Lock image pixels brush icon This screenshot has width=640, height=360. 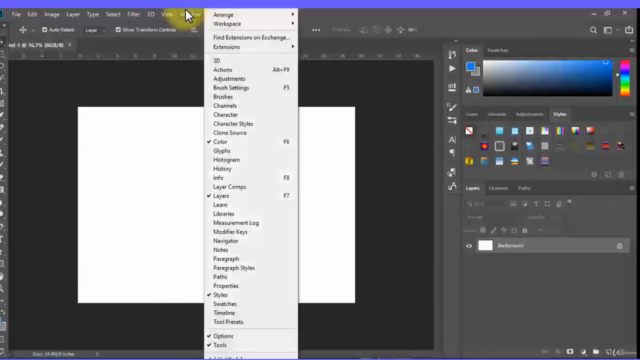tap(493, 230)
